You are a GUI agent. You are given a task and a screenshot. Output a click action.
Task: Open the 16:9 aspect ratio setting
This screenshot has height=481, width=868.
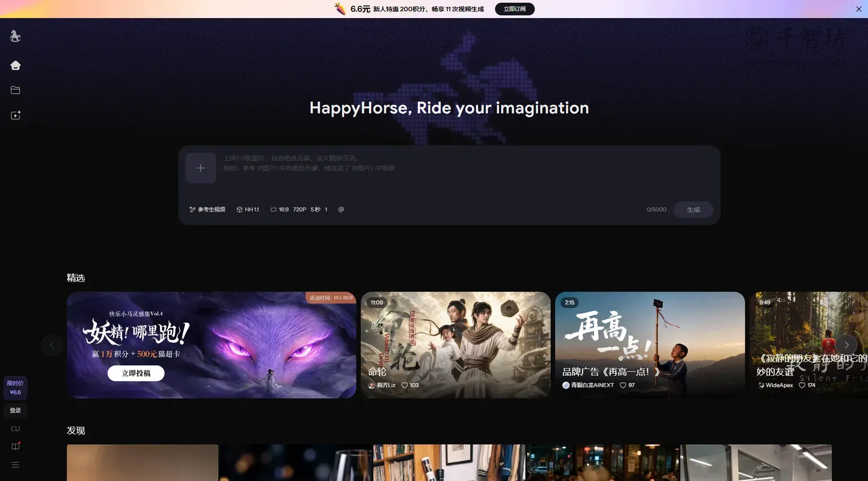(x=280, y=209)
